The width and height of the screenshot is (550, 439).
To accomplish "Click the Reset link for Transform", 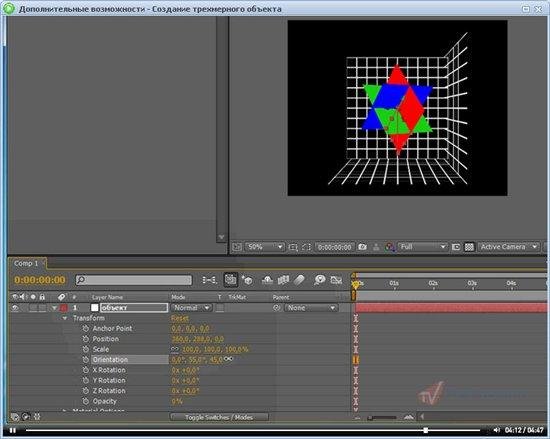I will pos(180,318).
